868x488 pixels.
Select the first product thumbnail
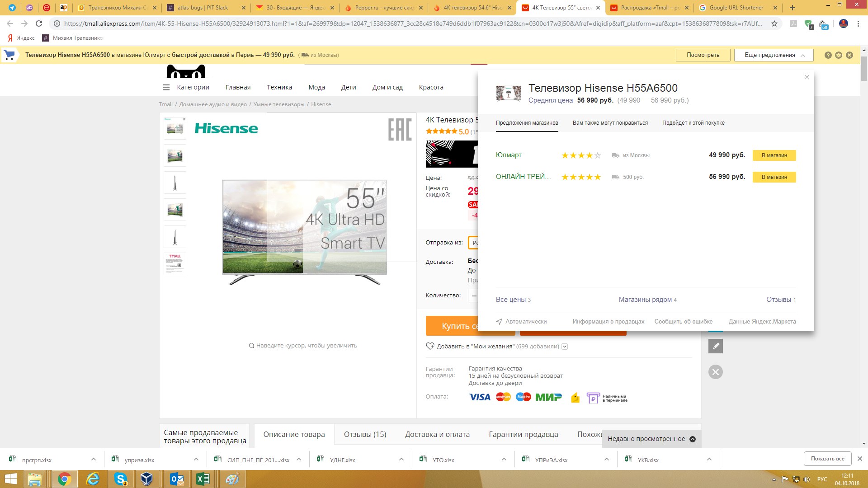tap(175, 128)
